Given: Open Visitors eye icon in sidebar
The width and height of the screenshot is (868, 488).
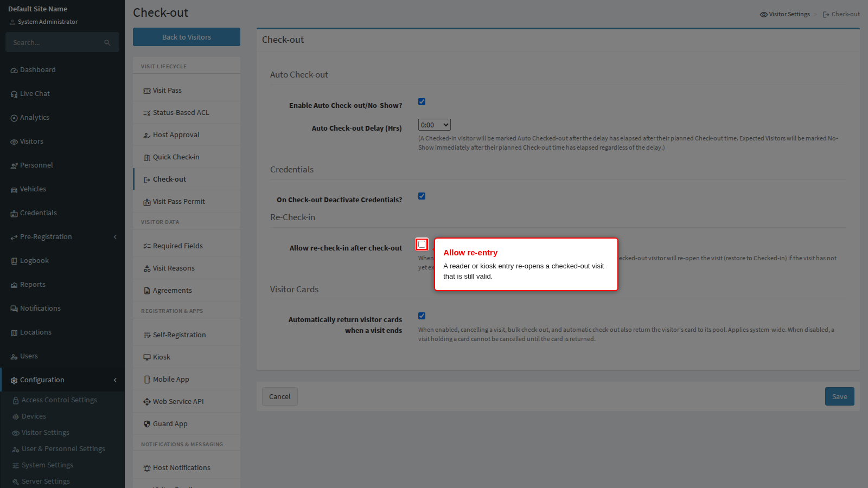Looking at the screenshot, I should 14,142.
